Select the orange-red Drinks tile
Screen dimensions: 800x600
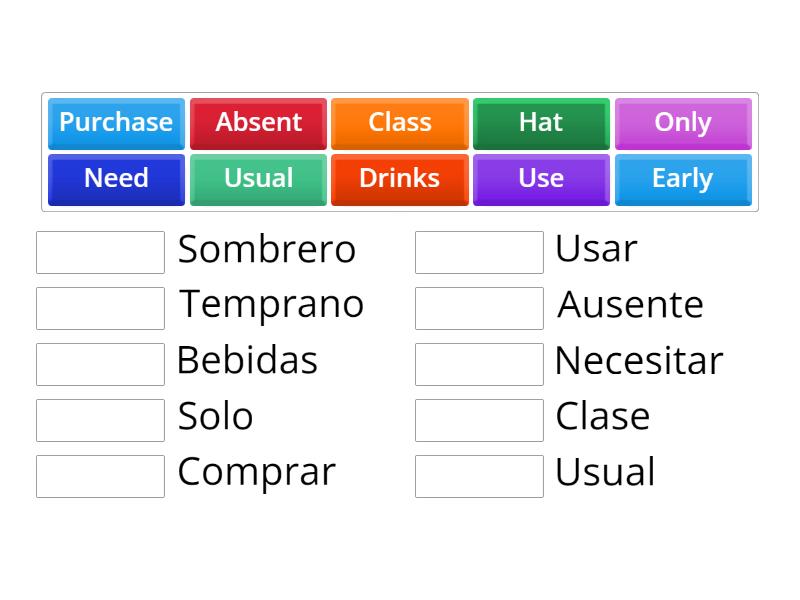tap(400, 179)
